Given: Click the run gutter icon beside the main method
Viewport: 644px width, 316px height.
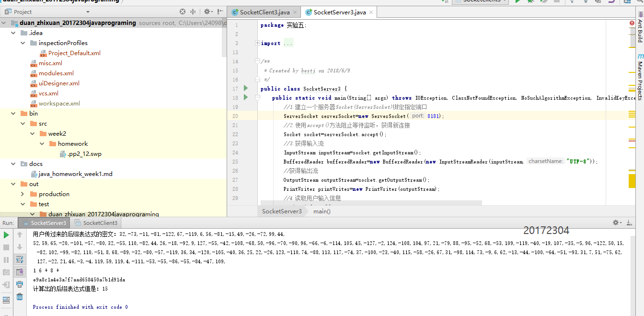Looking at the screenshot, I should coord(246,97).
